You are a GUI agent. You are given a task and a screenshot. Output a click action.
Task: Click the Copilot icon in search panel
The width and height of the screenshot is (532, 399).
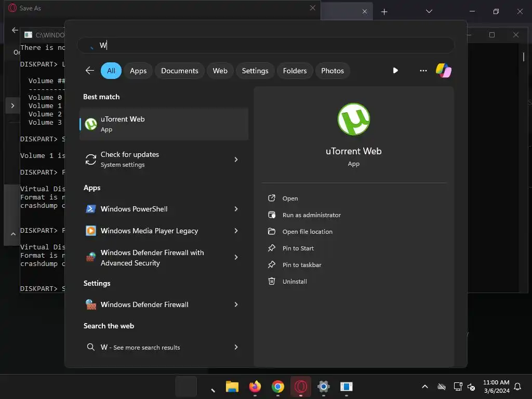(x=444, y=71)
